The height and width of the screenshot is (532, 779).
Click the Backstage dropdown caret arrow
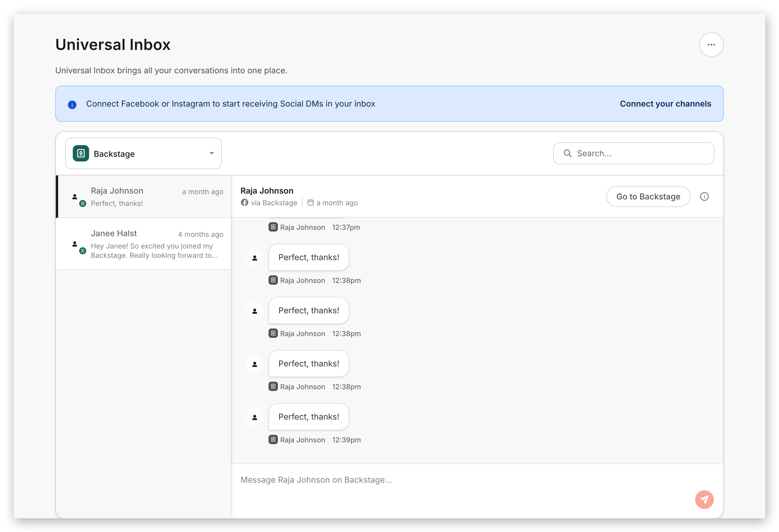pos(212,153)
